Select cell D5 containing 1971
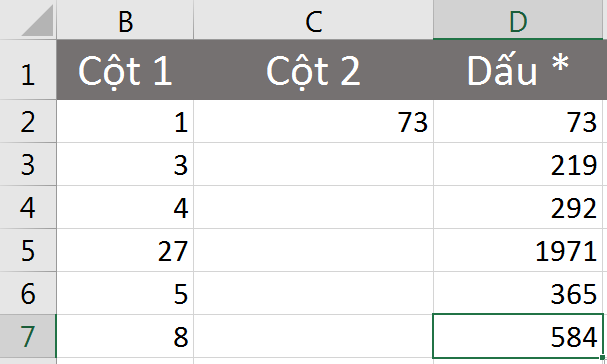 coord(518,251)
